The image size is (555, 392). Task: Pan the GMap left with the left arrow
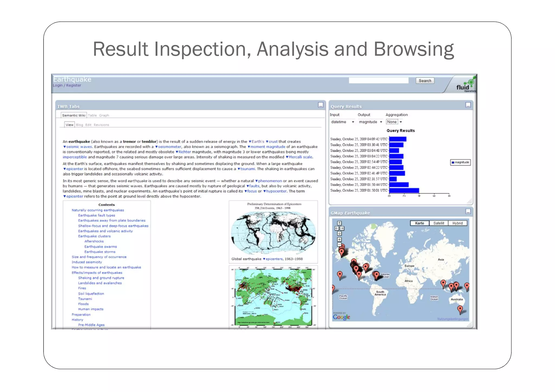(337, 228)
